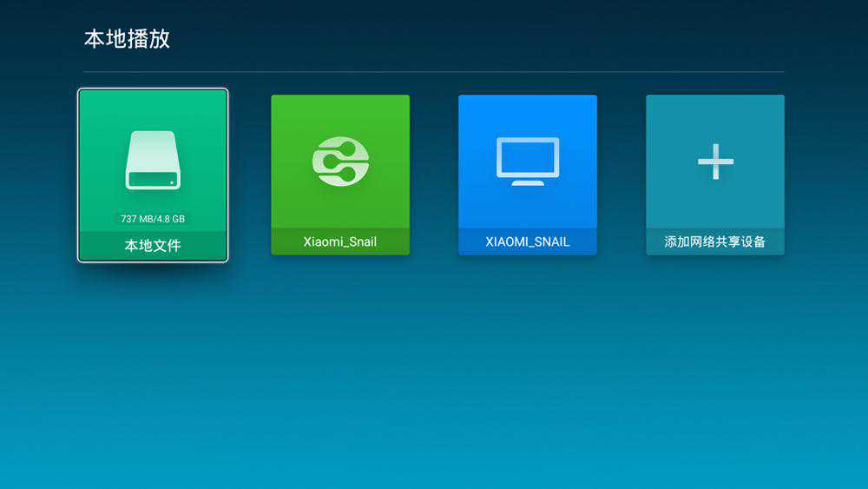Open the 本地文件 label

tap(153, 246)
